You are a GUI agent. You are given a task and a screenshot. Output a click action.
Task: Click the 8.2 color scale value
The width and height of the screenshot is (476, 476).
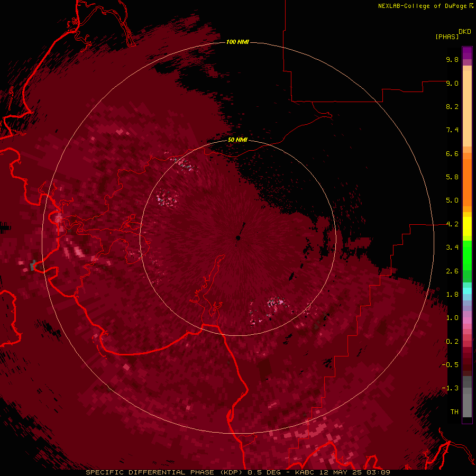tap(452, 106)
